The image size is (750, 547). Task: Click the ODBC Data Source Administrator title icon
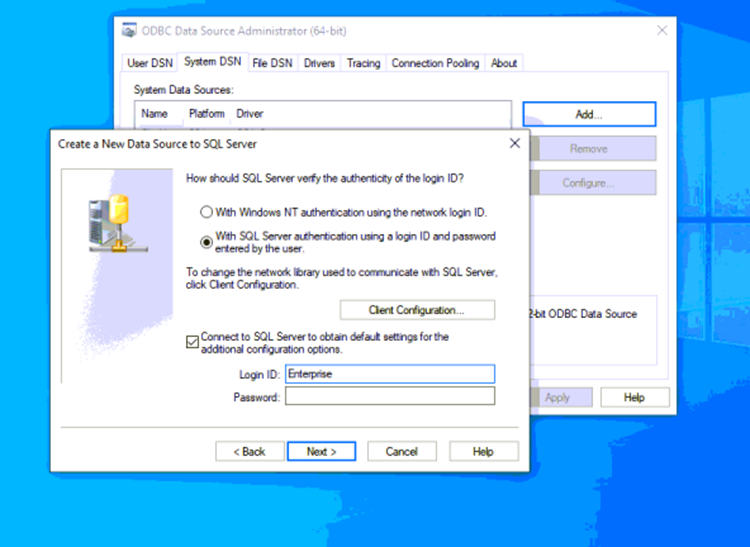coord(129,31)
